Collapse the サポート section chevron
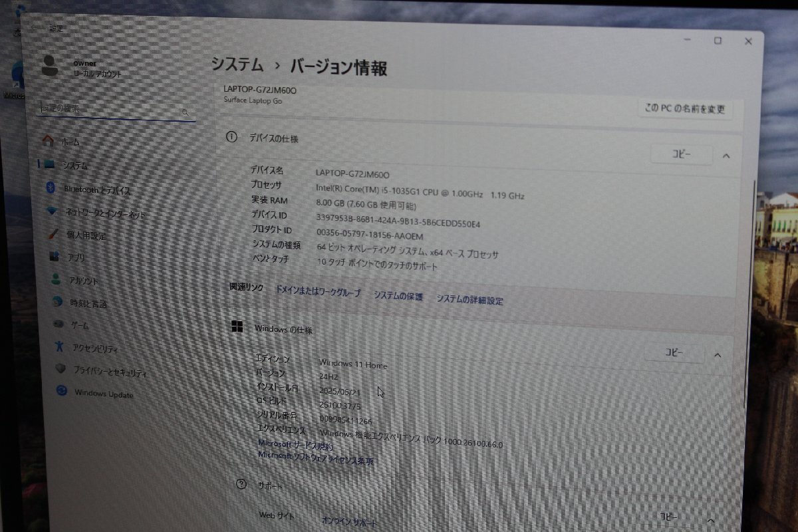Screen dimensions: 798x532 click(710, 521)
